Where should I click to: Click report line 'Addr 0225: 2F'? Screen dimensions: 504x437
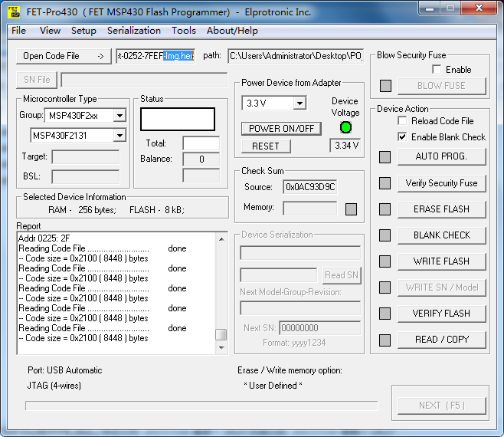coord(44,238)
